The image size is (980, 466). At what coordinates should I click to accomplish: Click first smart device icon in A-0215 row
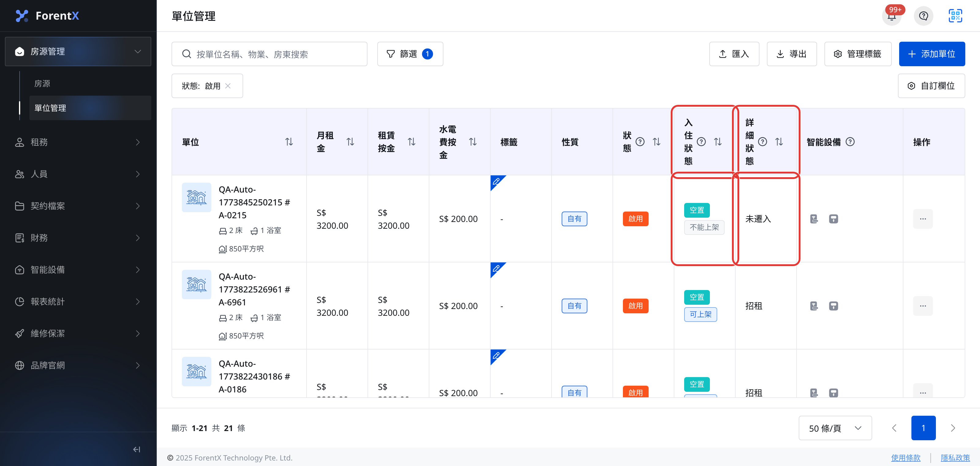click(x=814, y=219)
